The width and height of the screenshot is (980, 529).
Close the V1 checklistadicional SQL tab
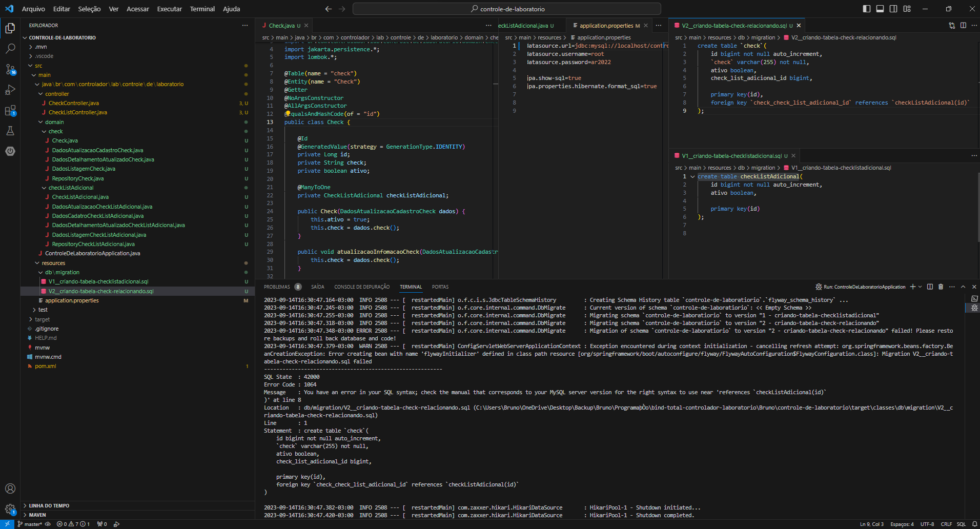(793, 156)
